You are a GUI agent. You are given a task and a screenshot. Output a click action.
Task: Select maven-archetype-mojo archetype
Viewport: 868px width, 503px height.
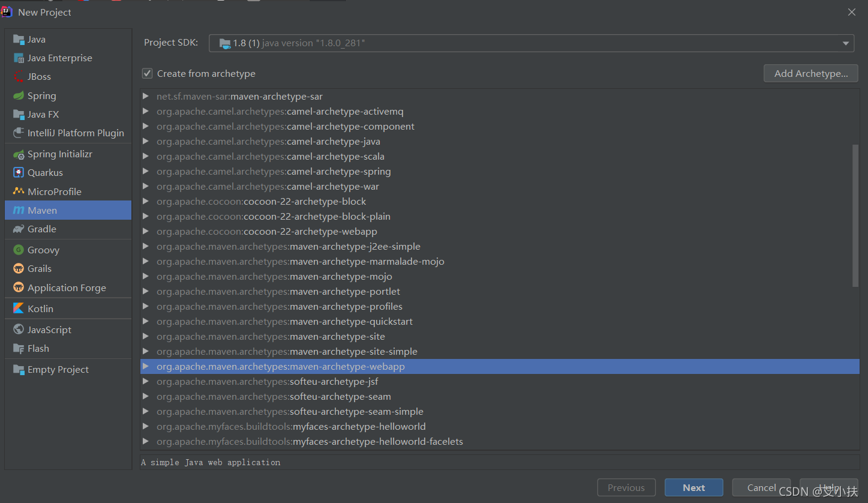pyautogui.click(x=500, y=276)
